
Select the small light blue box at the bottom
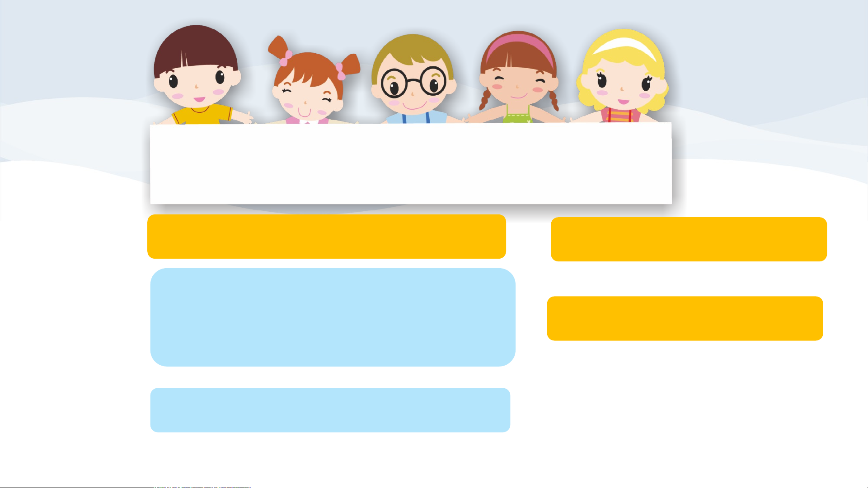[x=330, y=410]
